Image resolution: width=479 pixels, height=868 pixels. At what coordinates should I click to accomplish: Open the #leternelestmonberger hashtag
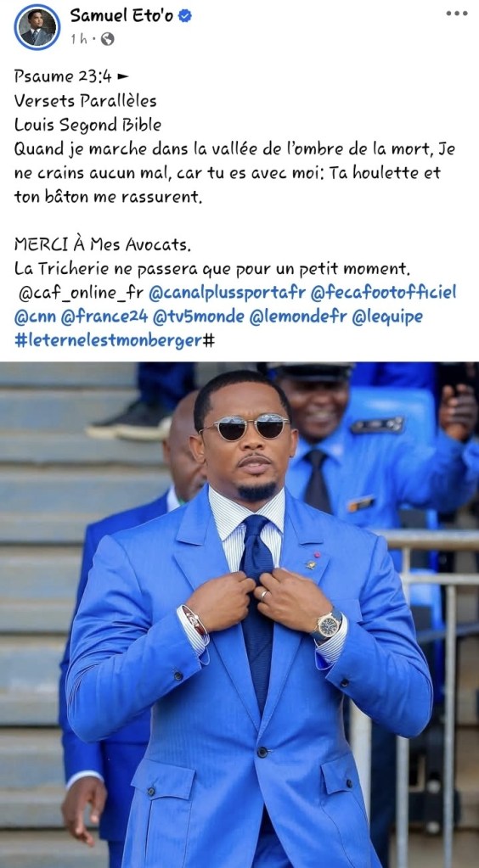point(108,340)
